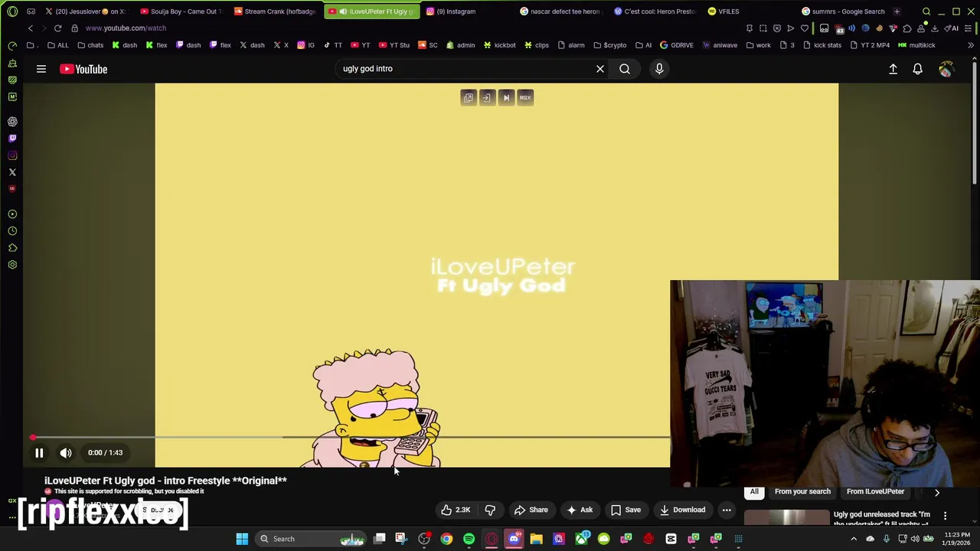Open Twitch from the Opera sidebar

coord(12,139)
